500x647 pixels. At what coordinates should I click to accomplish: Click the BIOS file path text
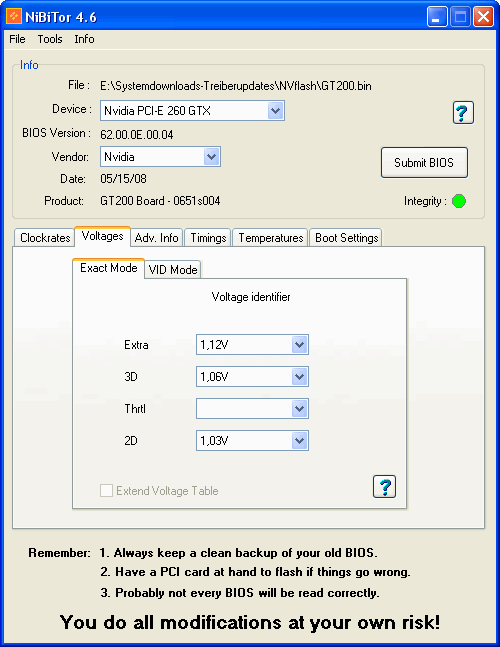point(236,86)
